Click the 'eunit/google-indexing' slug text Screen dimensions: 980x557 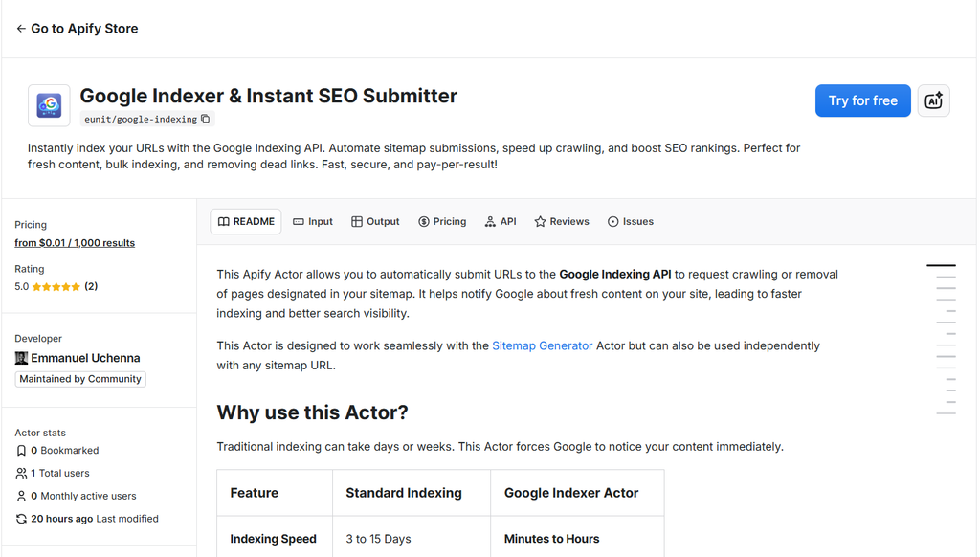coord(141,119)
